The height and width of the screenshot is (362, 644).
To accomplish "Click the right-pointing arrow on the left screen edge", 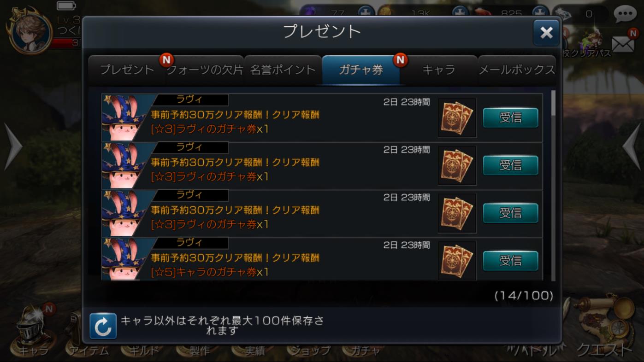I will click(x=13, y=146).
